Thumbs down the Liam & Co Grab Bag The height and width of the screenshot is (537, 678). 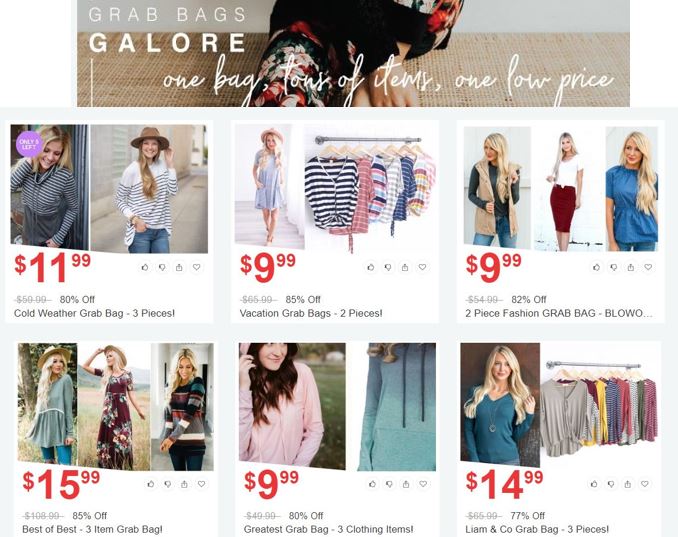click(611, 484)
